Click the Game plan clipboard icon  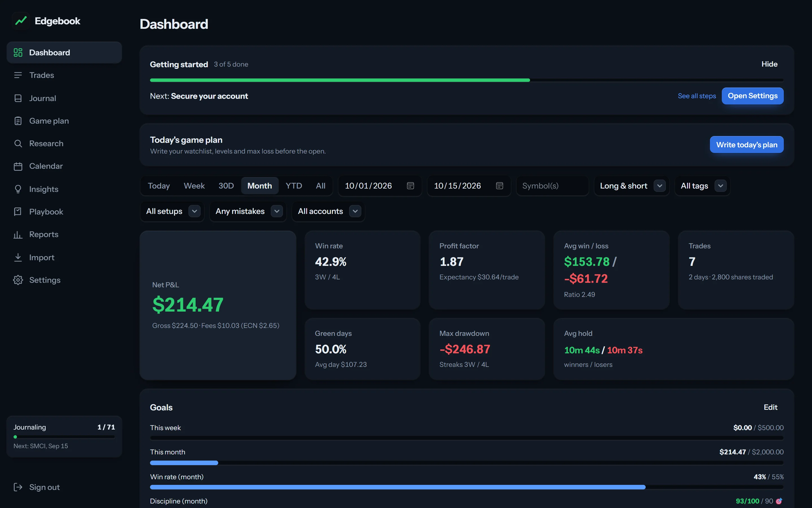pyautogui.click(x=18, y=121)
